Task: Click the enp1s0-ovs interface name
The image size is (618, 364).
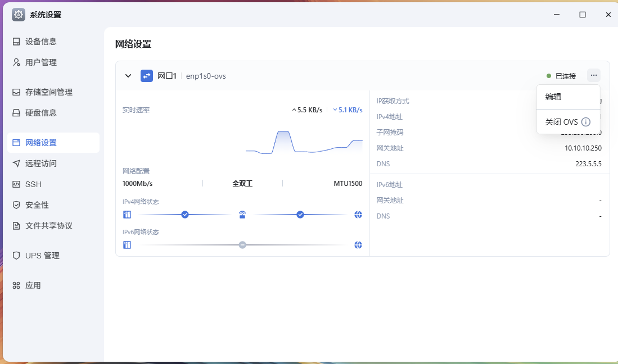Action: coord(206,76)
